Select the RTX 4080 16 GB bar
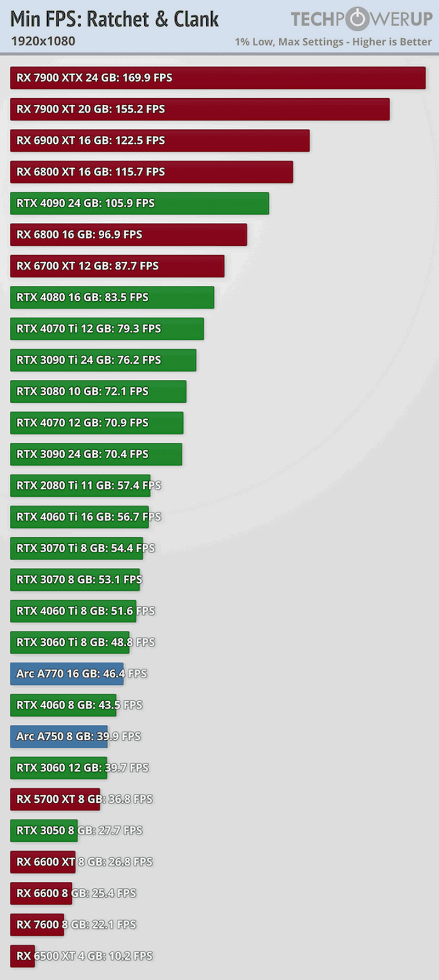 pos(112,297)
